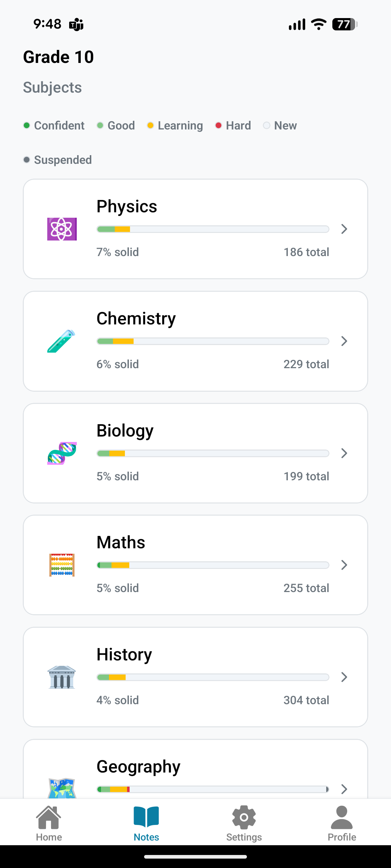Open the Settings gear tab
Screen dimensions: 391x868
pyautogui.click(x=244, y=824)
